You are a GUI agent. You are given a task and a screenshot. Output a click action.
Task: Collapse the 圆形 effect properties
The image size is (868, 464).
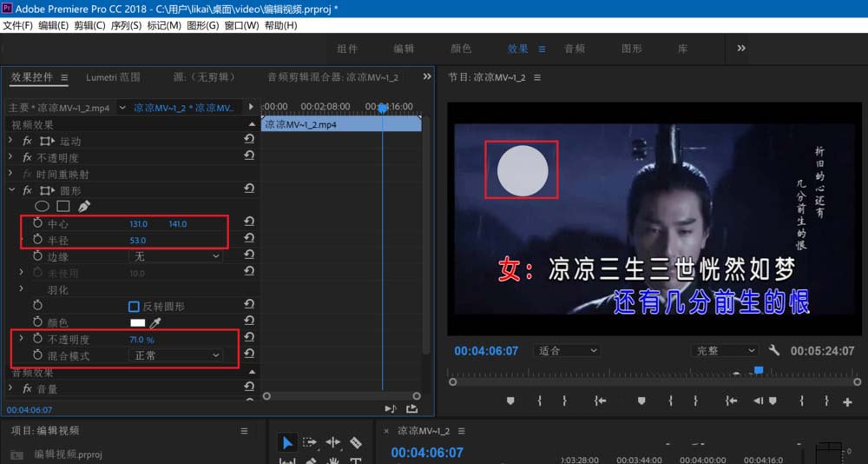coord(10,190)
